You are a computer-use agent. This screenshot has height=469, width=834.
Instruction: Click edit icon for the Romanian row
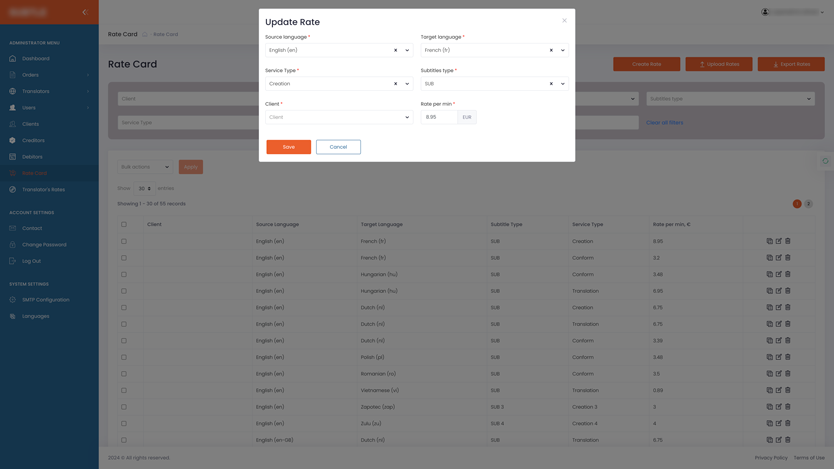(779, 374)
